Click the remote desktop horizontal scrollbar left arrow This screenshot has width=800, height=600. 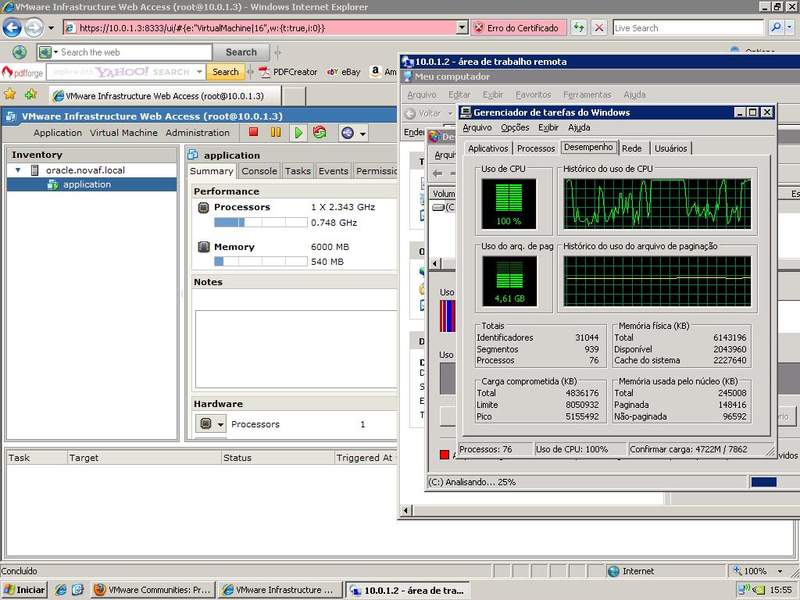[x=406, y=510]
